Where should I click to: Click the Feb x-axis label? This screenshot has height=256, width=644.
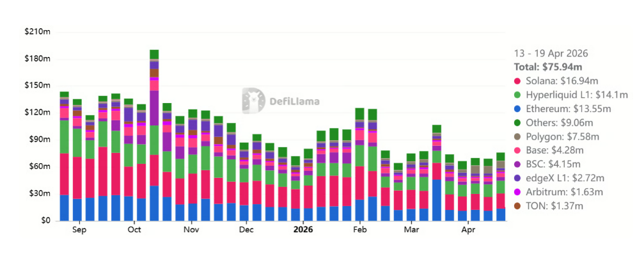click(x=360, y=230)
